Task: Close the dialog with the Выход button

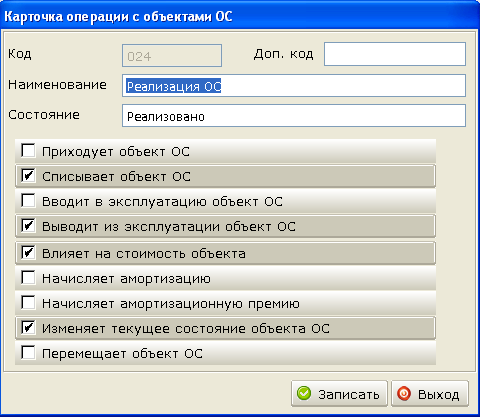Action: 430,394
